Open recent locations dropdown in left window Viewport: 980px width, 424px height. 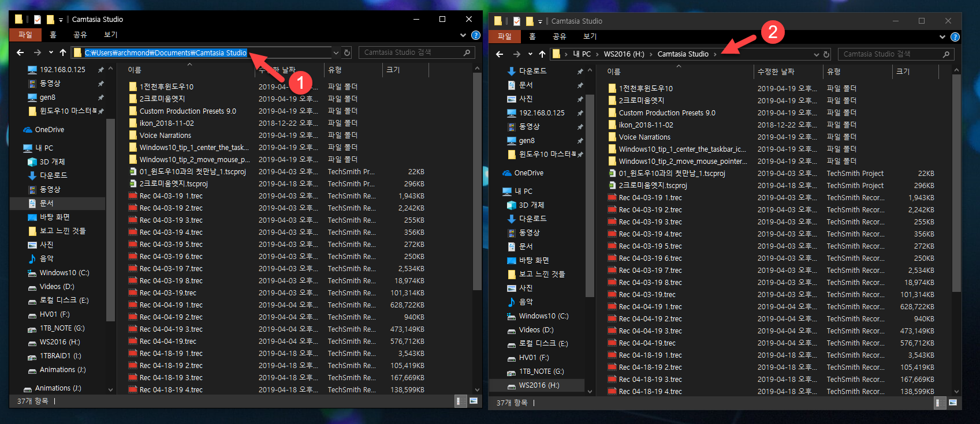(x=51, y=52)
